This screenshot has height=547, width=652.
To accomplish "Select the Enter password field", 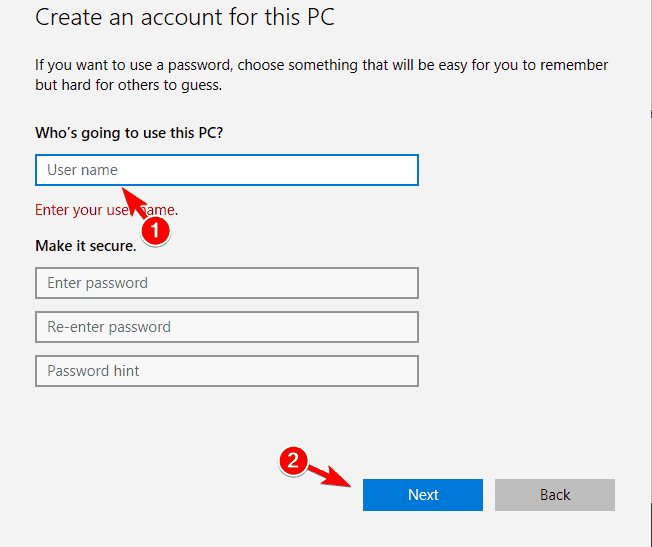I will click(x=227, y=283).
